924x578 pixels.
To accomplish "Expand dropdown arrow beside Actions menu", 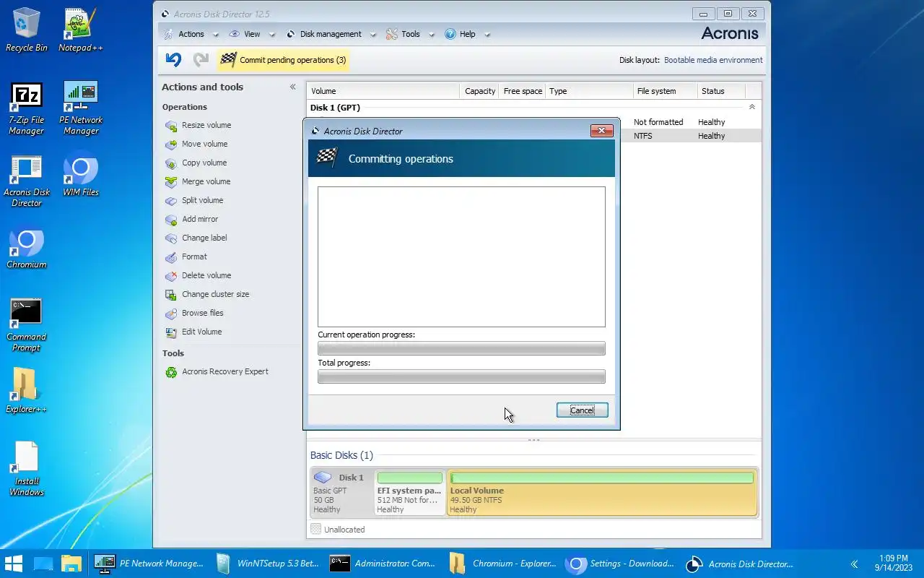I will (x=216, y=35).
